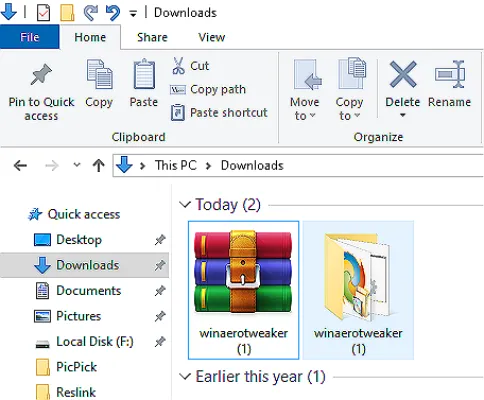This screenshot has height=400, width=484.
Task: Expand the chevron after This PC
Action: 209,166
